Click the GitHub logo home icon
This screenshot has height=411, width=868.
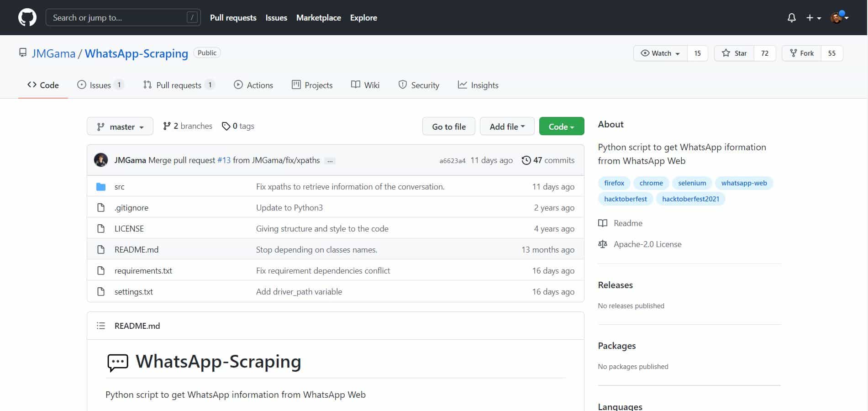27,18
